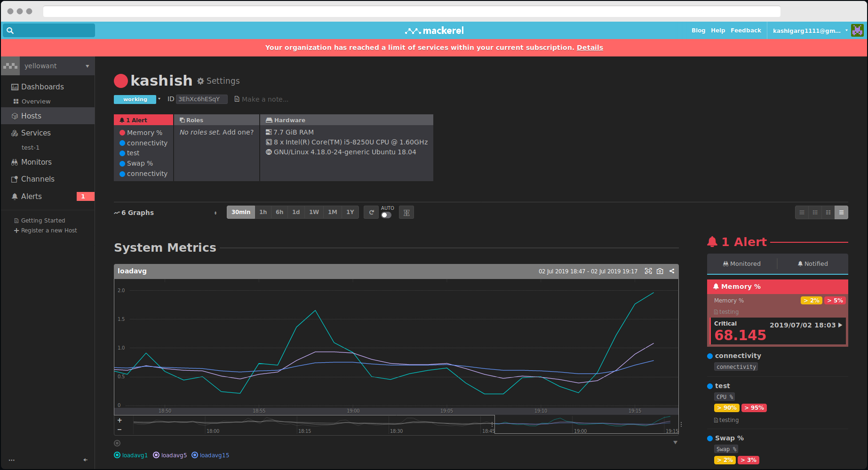This screenshot has height=470, width=868.
Task: Share the loadavg graph
Action: 672,271
